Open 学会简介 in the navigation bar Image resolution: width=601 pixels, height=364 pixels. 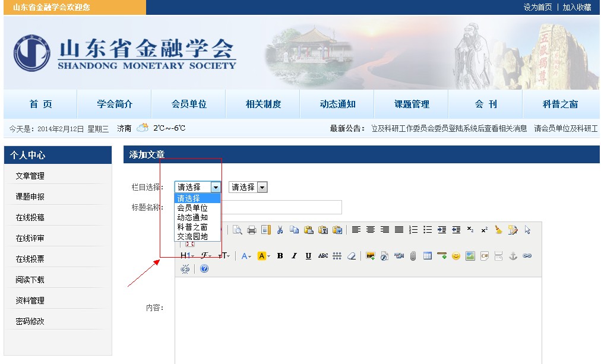[115, 105]
